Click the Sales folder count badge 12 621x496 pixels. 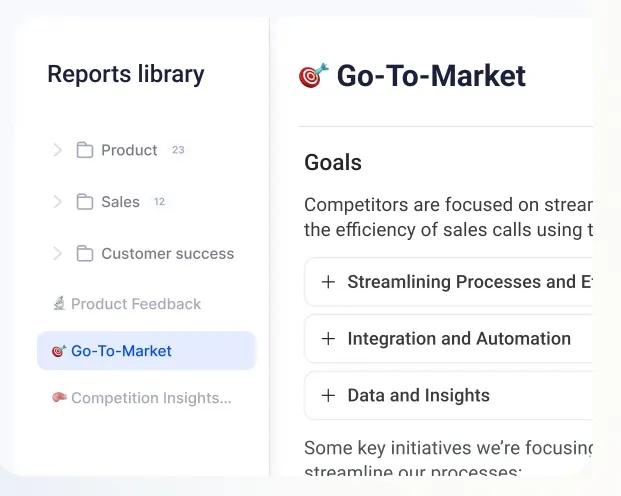tap(160, 202)
